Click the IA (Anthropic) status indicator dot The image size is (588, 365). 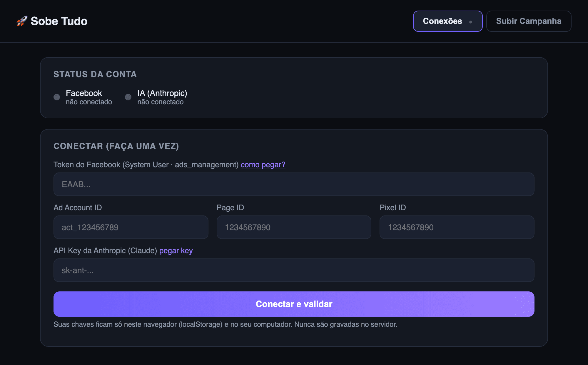[x=128, y=97]
